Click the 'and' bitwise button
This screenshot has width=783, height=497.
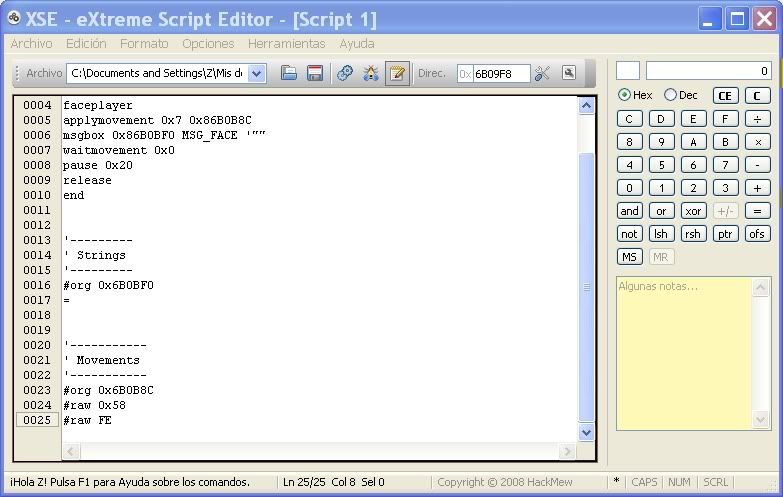629,211
